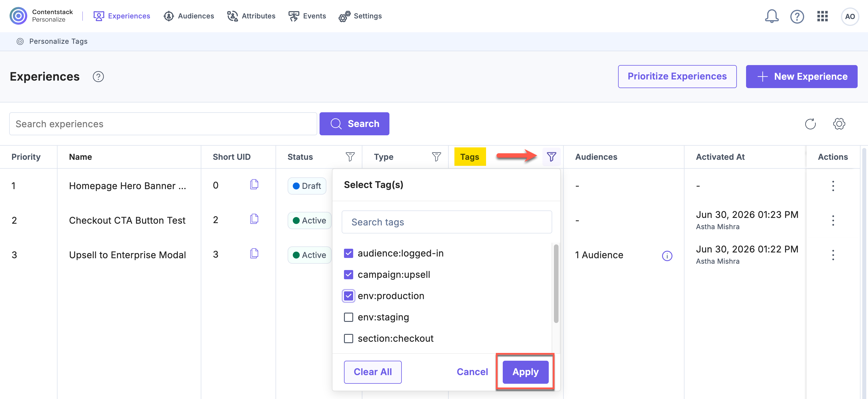Viewport: 868px width, 399px height.
Task: Focus the Search experiences field
Action: click(x=163, y=124)
